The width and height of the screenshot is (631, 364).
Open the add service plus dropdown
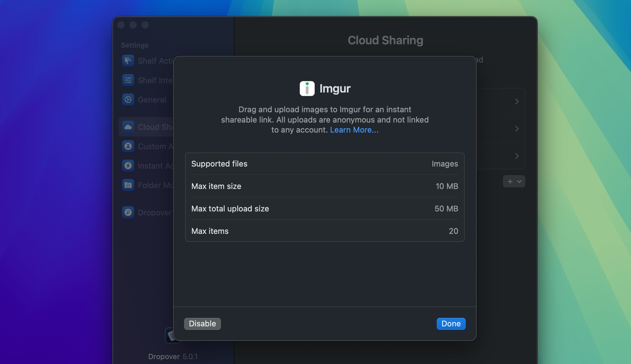coord(514,181)
